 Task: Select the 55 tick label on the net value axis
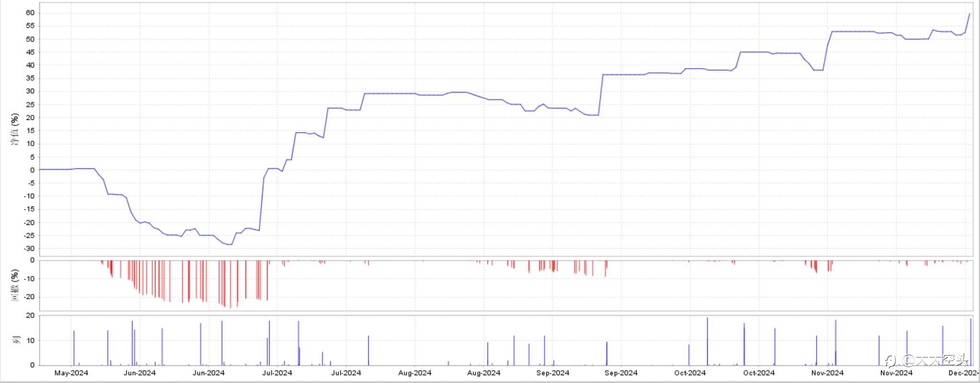pyautogui.click(x=30, y=26)
